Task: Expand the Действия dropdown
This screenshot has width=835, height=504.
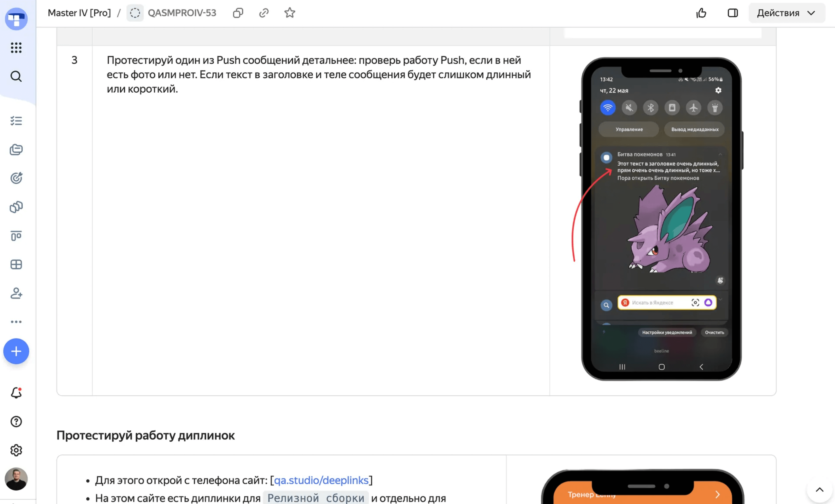Action: 786,13
